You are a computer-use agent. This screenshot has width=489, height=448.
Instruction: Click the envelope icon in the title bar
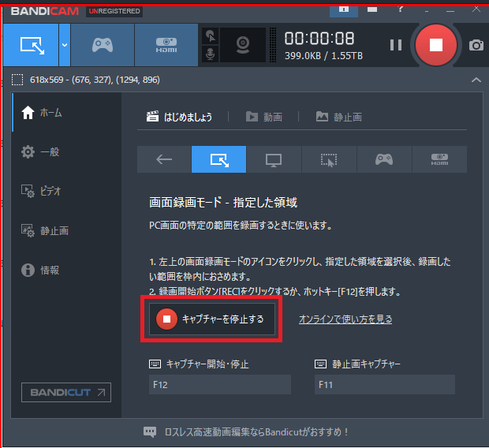[x=372, y=9]
